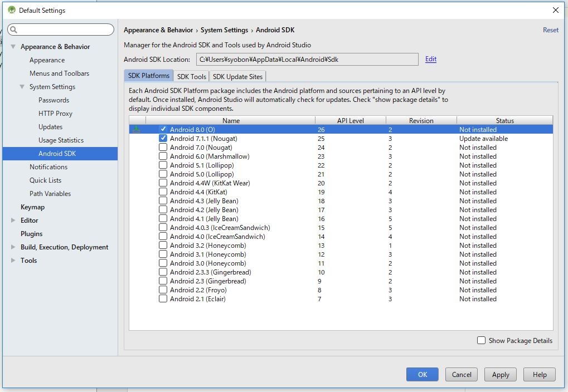Focus the settings search field
The image size is (568, 392).
pyautogui.click(x=61, y=30)
